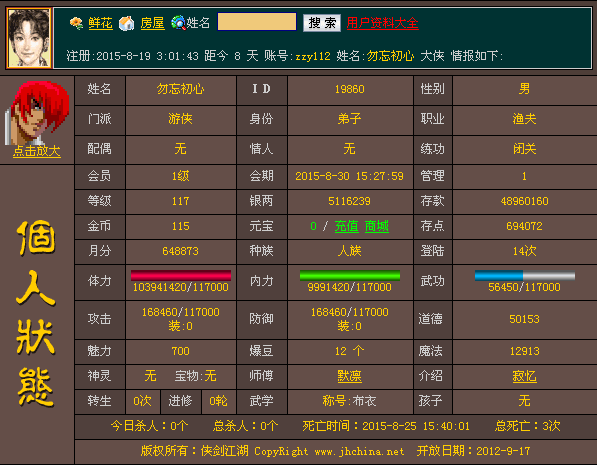Select the 攻击 value 168460/117000
Viewport: 597px width, 465px height.
[180, 312]
